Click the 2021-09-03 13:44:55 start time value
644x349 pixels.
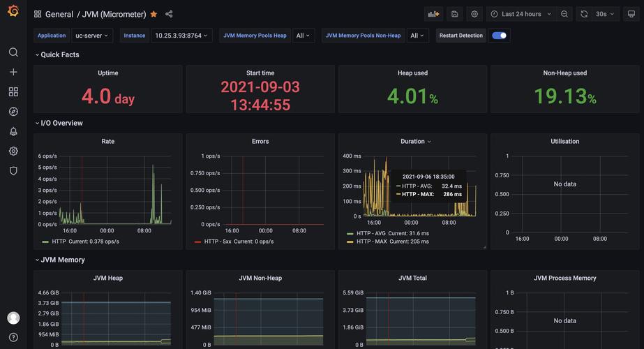pyautogui.click(x=260, y=96)
